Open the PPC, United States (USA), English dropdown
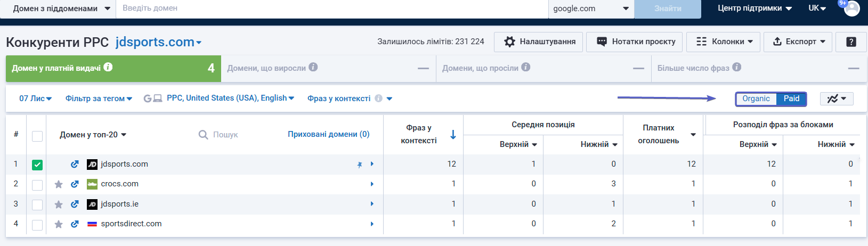868x246 pixels. (x=230, y=98)
